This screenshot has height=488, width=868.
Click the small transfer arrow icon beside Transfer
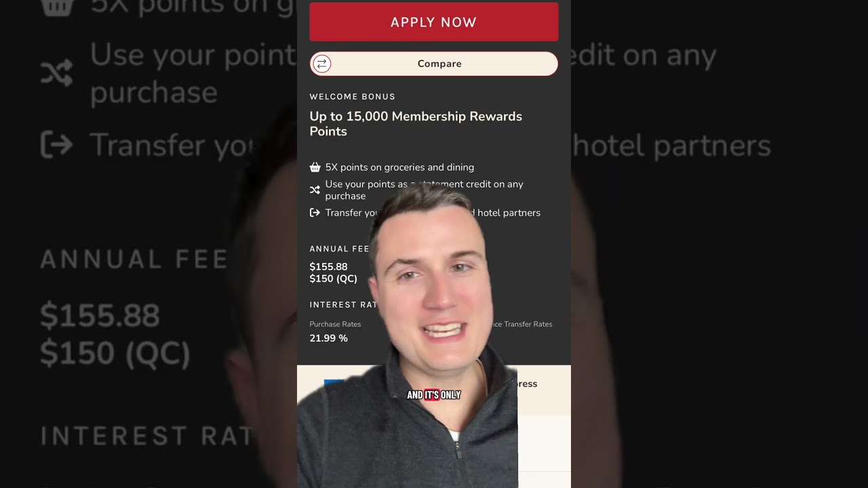[x=315, y=213]
